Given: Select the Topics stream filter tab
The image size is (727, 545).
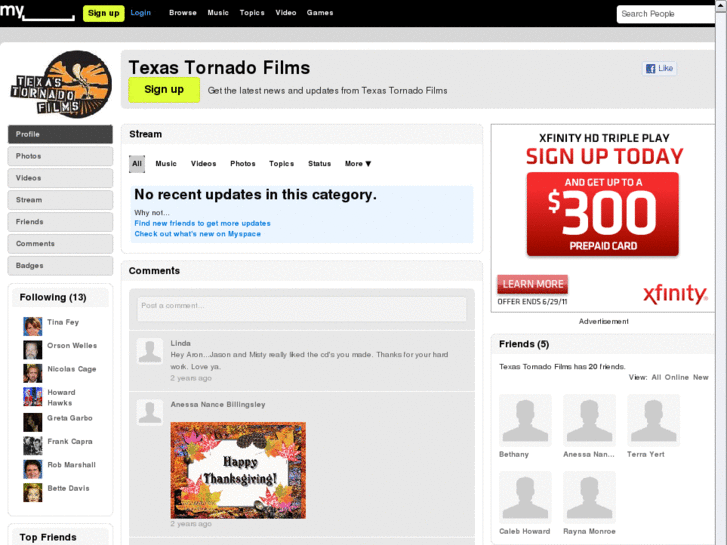Looking at the screenshot, I should 281,164.
